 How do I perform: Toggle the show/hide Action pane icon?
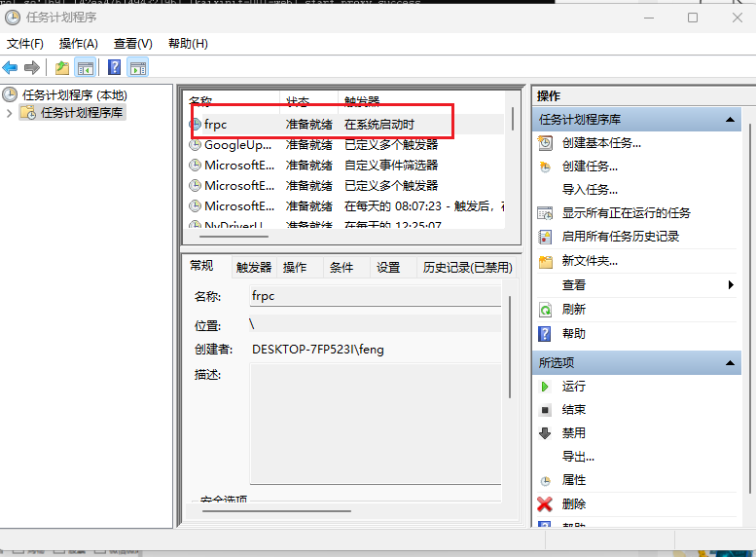(x=138, y=67)
